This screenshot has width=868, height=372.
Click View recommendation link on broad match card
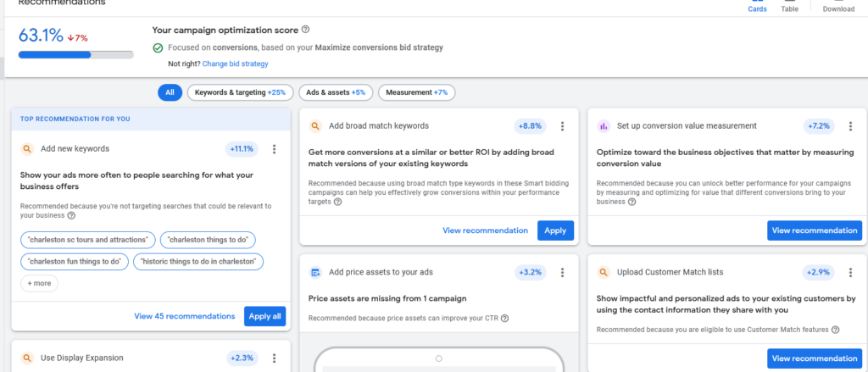click(486, 230)
